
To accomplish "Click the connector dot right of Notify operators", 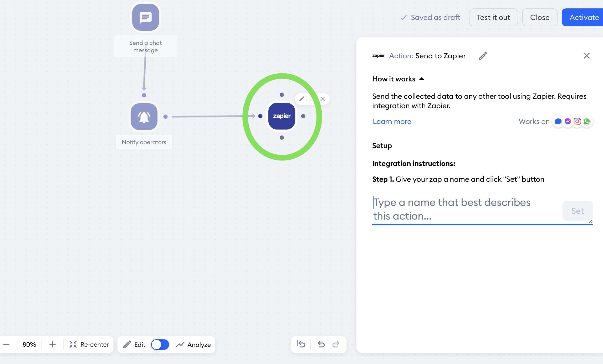I will point(165,117).
